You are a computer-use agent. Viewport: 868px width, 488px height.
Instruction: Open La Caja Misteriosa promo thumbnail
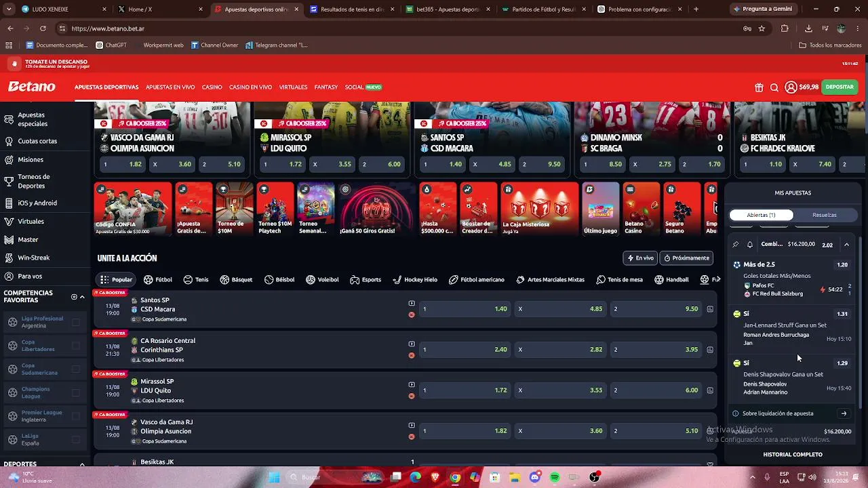point(539,209)
